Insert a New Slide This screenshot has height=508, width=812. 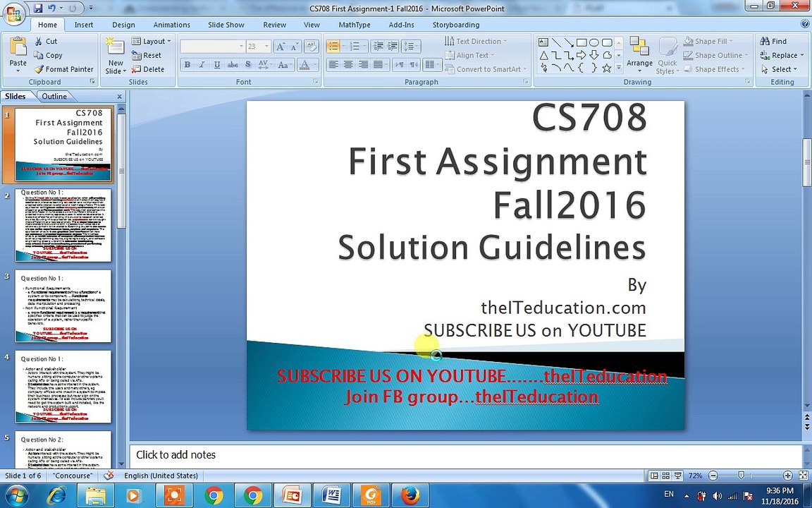pyautogui.click(x=116, y=56)
